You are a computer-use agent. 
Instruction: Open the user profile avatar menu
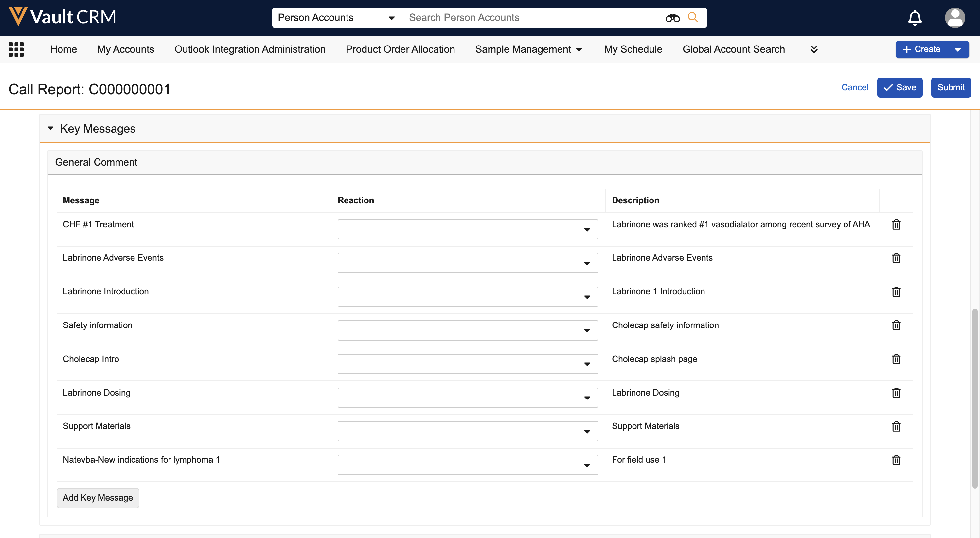pos(954,17)
